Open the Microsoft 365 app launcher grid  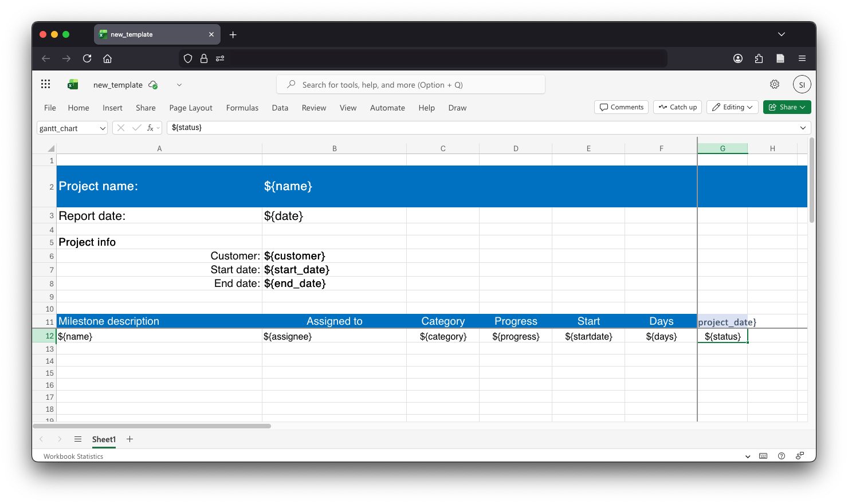[x=46, y=84]
